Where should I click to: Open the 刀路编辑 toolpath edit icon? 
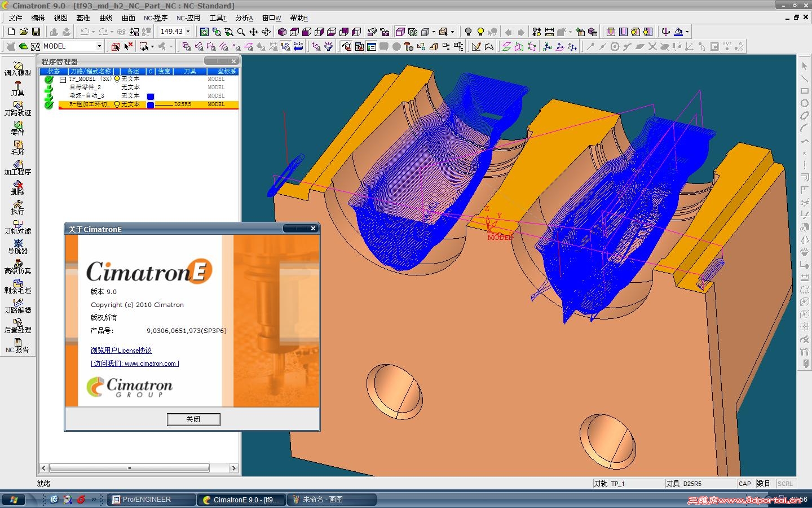point(17,306)
